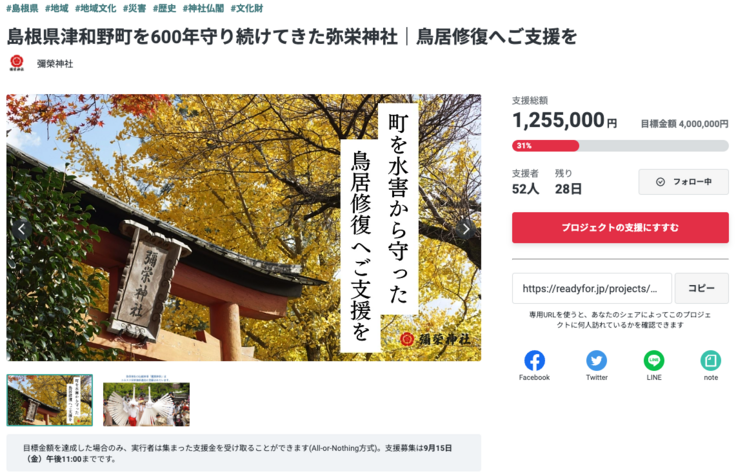Click the 彌榮神社 red crest logo
This screenshot has width=736, height=476.
(x=17, y=62)
